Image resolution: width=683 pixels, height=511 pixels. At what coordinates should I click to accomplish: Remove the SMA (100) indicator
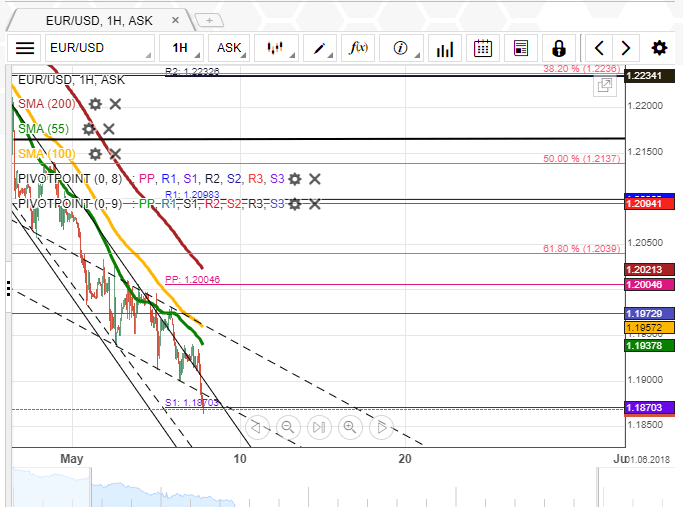click(x=115, y=154)
